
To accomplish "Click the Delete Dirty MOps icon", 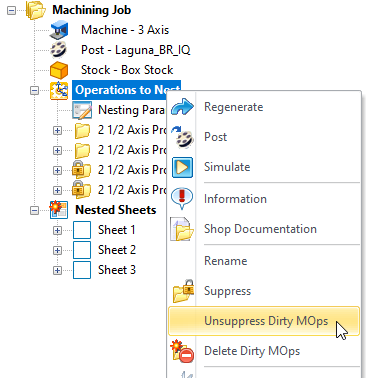I will (x=182, y=351).
